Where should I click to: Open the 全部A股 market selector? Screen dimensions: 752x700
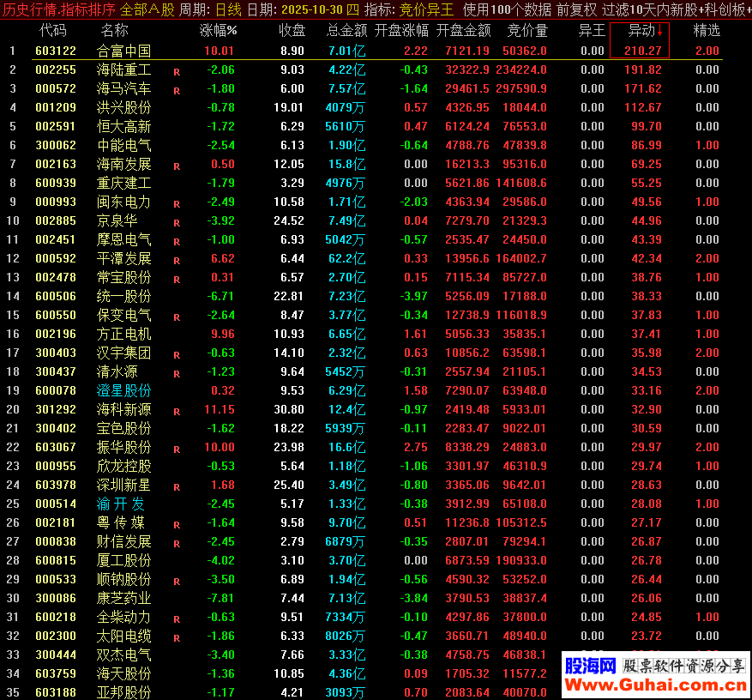coord(147,9)
